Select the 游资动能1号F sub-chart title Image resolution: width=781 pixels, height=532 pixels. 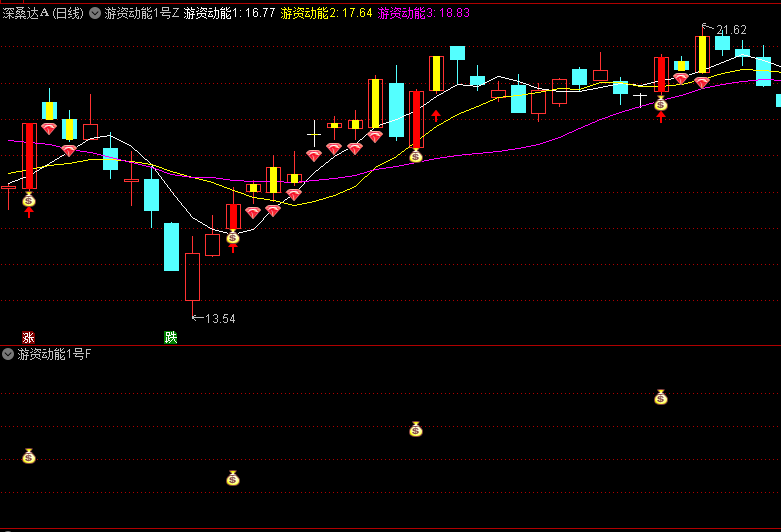(54, 354)
